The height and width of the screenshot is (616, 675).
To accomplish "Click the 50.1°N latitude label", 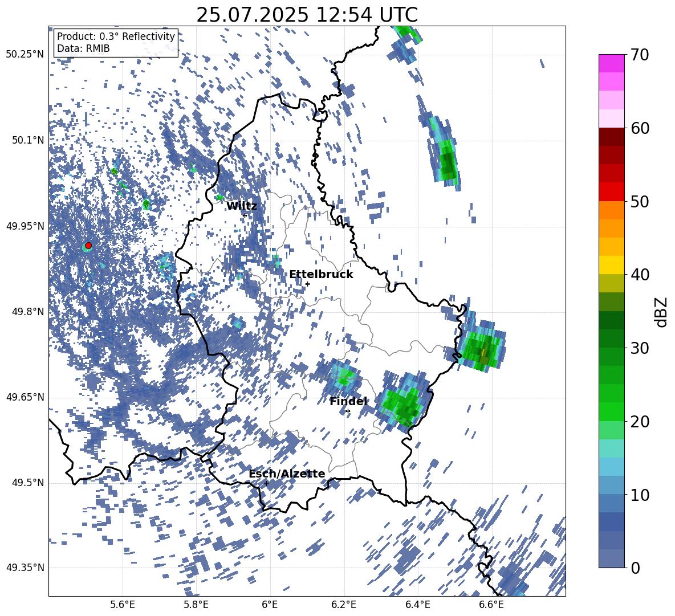I will point(27,140).
